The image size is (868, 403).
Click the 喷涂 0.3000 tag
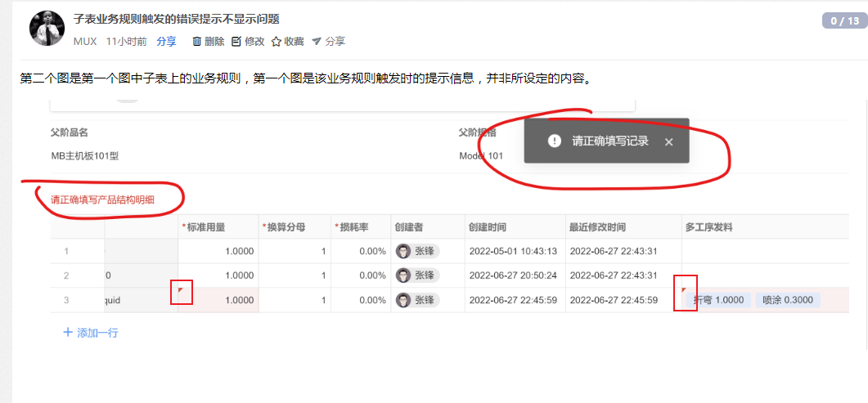(x=788, y=300)
